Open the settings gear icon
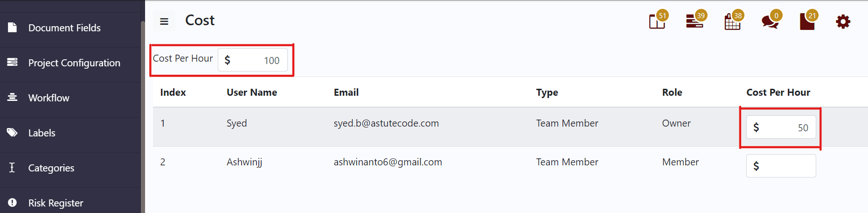Screen dimensions: 868x213 (x=843, y=21)
